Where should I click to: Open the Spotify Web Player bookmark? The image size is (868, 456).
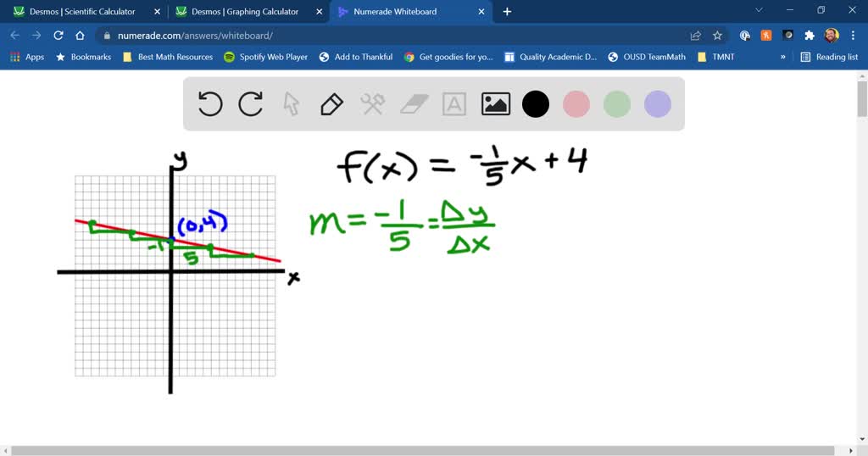coord(265,57)
